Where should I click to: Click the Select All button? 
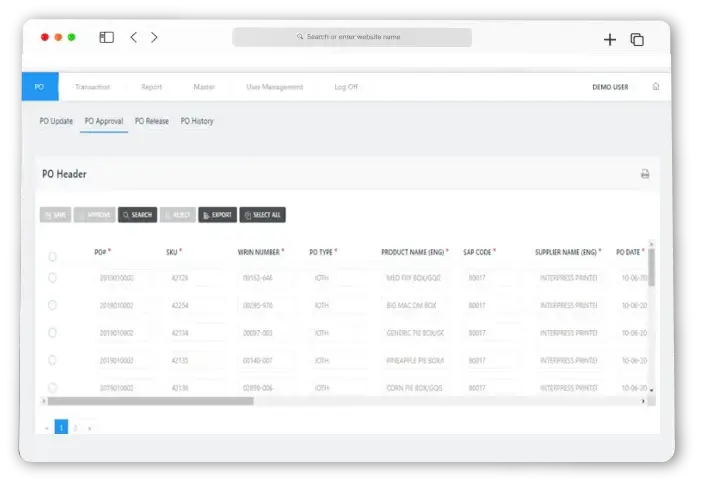point(262,215)
